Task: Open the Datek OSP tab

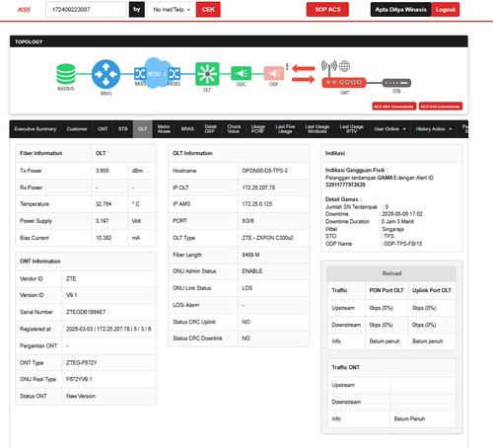Action: [x=210, y=129]
